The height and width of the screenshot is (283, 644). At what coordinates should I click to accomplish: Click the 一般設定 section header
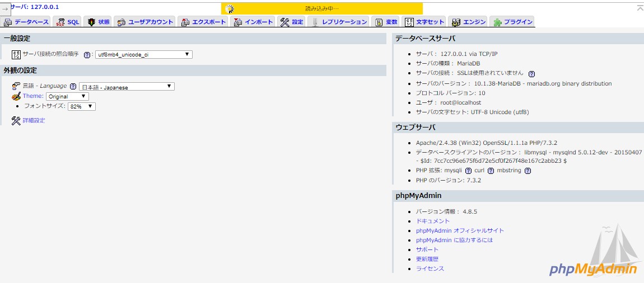click(x=193, y=39)
